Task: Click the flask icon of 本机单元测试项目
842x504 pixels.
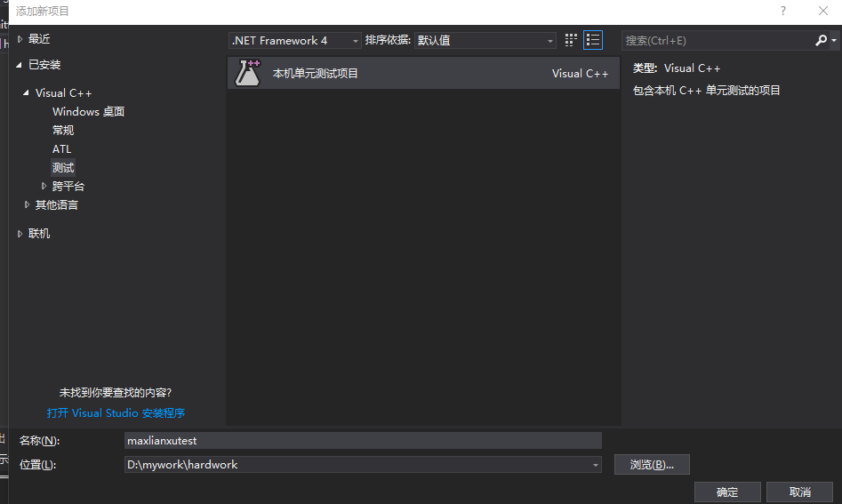Action: [247, 73]
